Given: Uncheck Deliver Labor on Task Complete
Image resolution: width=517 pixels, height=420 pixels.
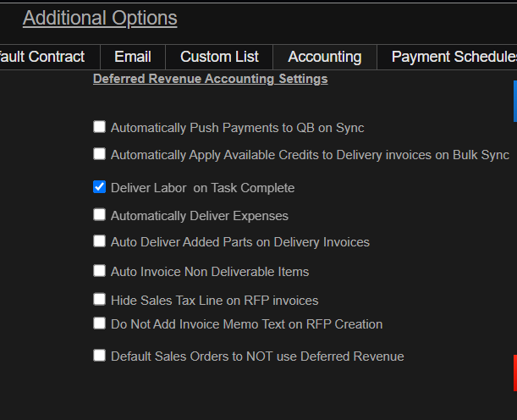Looking at the screenshot, I should click(100, 187).
